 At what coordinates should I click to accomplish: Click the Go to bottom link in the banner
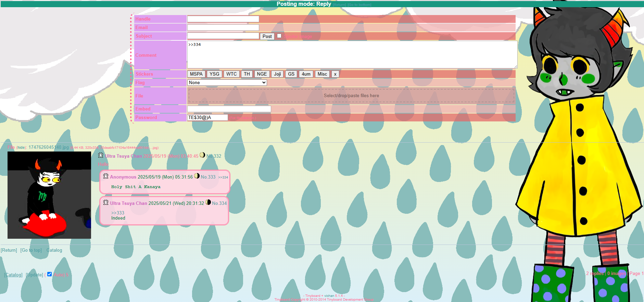point(359,5)
